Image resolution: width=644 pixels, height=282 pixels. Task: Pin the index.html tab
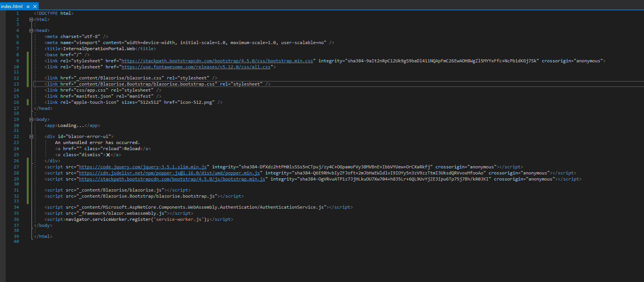click(28, 6)
